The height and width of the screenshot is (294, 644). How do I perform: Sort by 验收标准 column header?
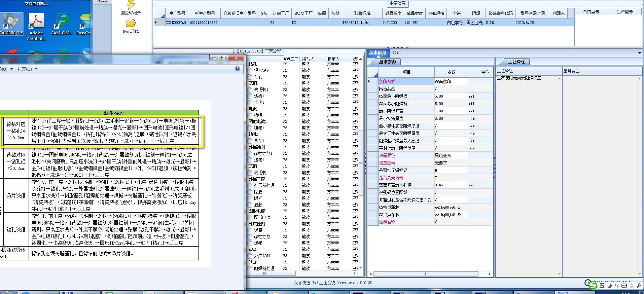coord(362,13)
